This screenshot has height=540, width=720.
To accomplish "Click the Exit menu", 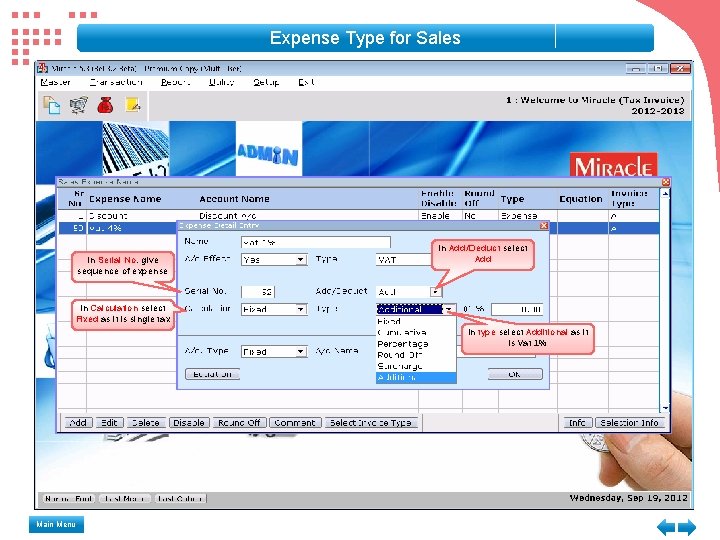I will 306,82.
